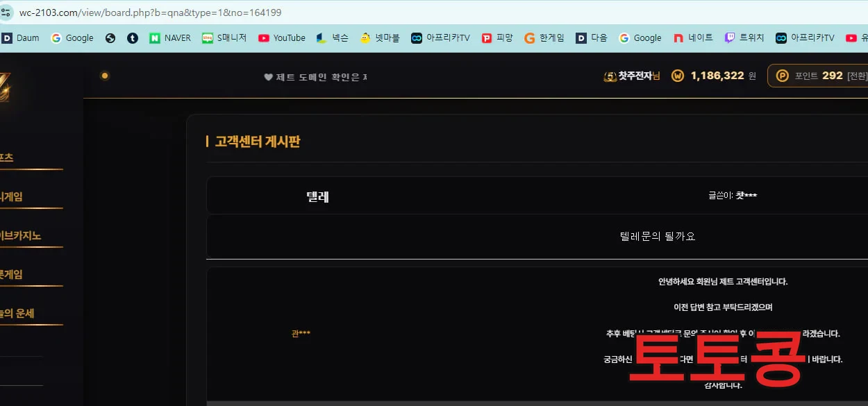This screenshot has height=406, width=868.
Task: Click the author label 글쓴이: 찻***
Action: pos(733,196)
